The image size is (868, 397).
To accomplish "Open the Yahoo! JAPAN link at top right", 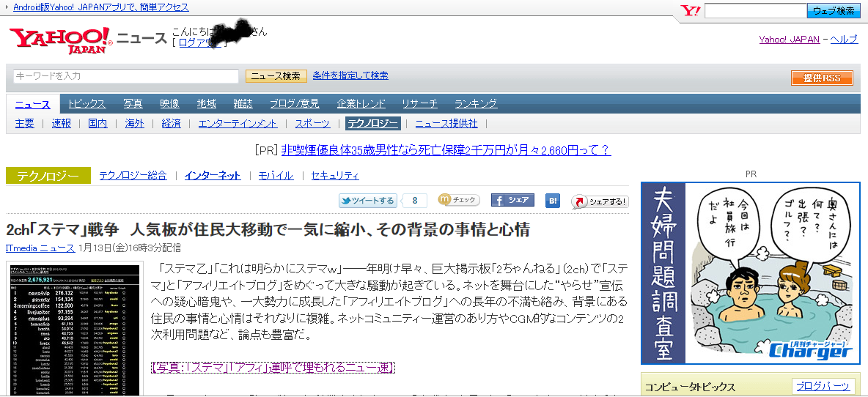I will point(790,40).
